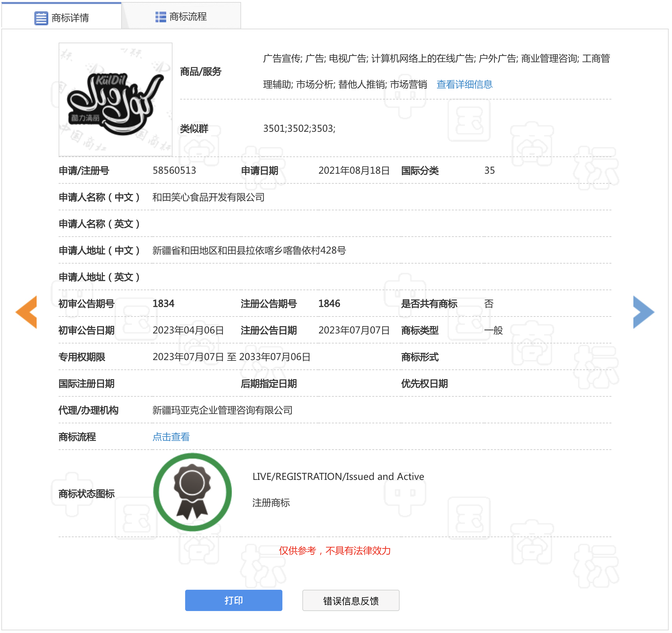Open the 查看详细信息 link
Viewport: 672px width, 633px height.
coord(465,85)
